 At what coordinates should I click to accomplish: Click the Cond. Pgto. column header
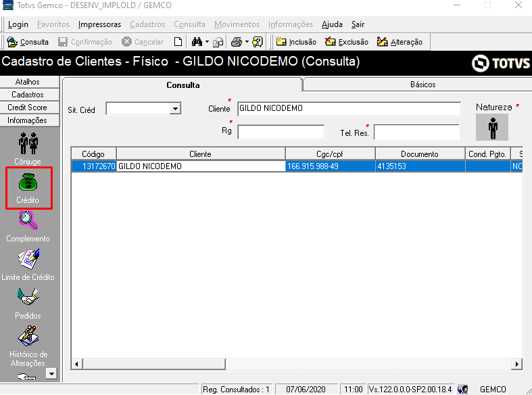click(x=487, y=154)
